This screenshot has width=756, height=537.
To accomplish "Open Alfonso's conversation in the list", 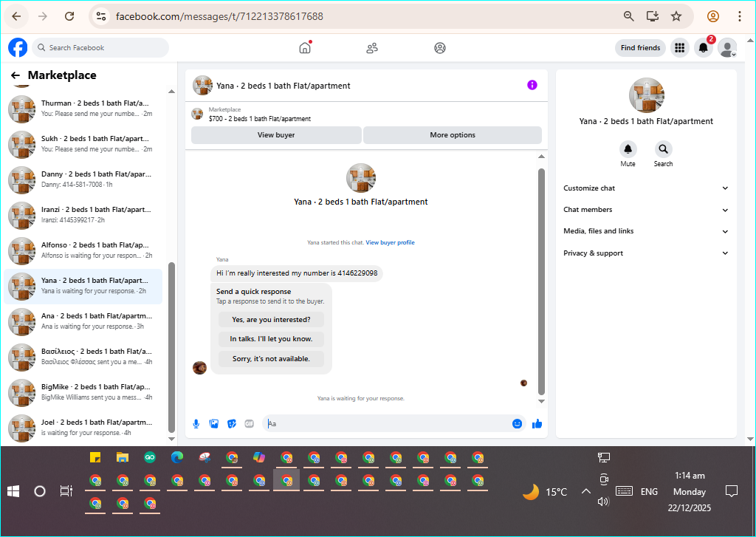I will (x=83, y=250).
